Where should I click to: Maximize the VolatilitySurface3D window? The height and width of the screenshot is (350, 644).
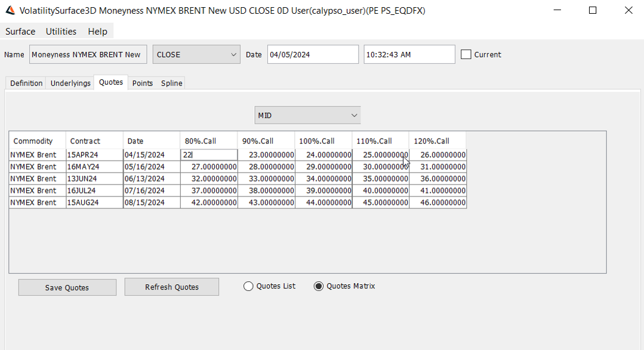tap(593, 10)
